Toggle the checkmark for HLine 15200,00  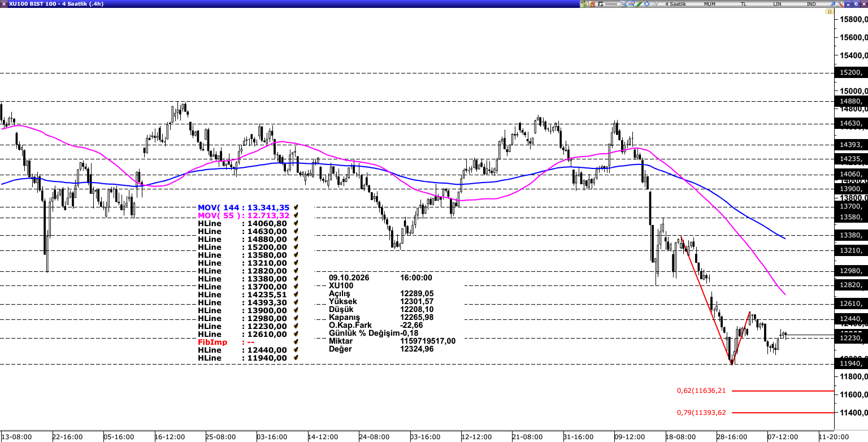[x=296, y=248]
